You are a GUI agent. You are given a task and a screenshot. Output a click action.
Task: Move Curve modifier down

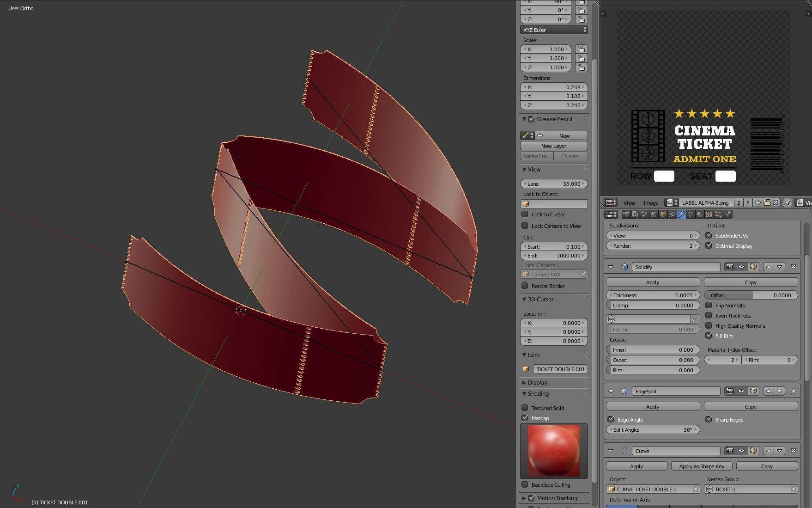coord(780,451)
